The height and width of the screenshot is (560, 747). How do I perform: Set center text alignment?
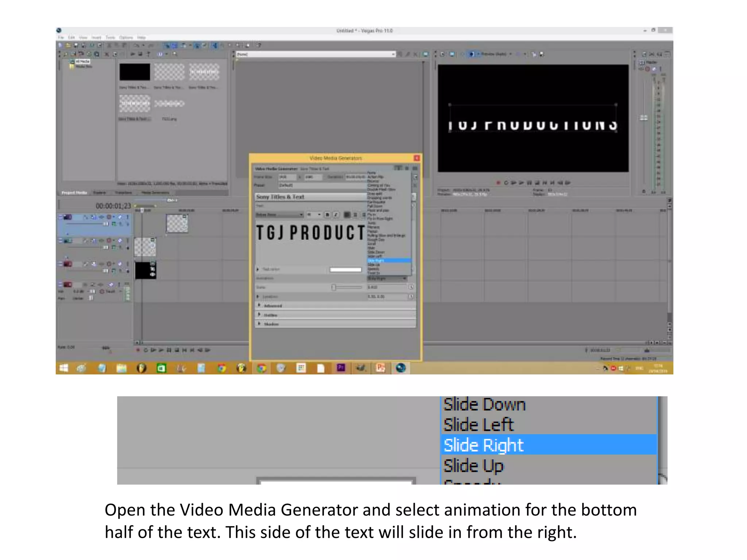(355, 215)
